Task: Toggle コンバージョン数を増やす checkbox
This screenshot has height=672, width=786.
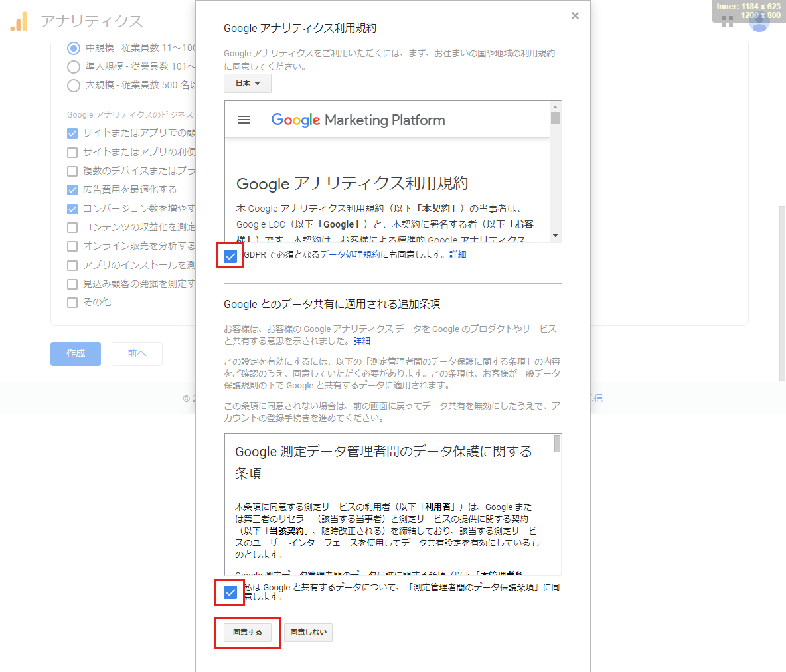Action: 72,209
